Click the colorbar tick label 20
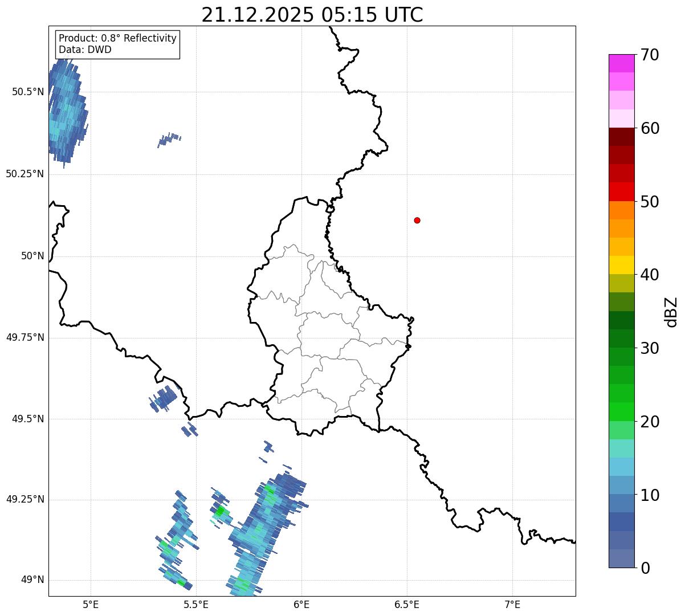 pos(650,422)
